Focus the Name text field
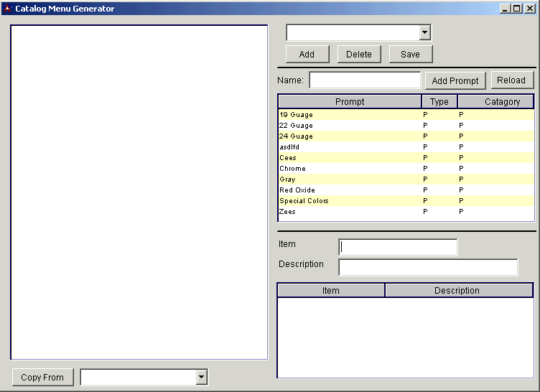Screen dimensions: 540x392 click(x=365, y=80)
